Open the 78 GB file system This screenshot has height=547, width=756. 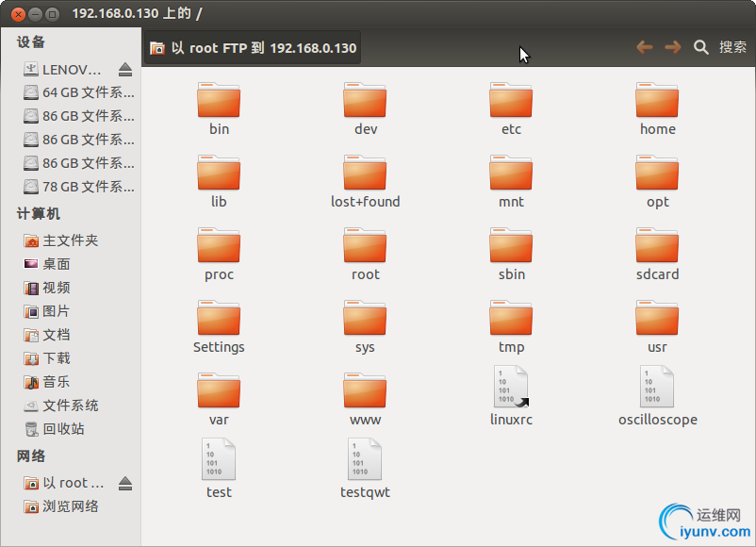[x=79, y=187]
